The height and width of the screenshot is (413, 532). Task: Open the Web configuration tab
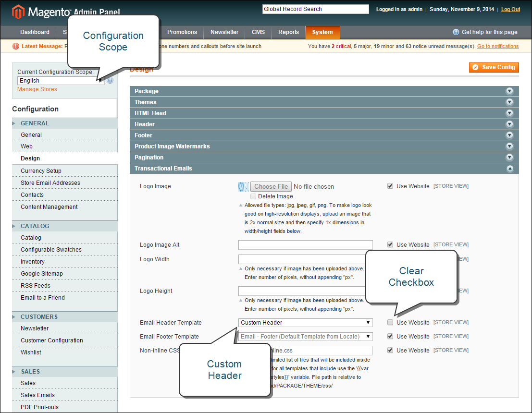[65, 146]
